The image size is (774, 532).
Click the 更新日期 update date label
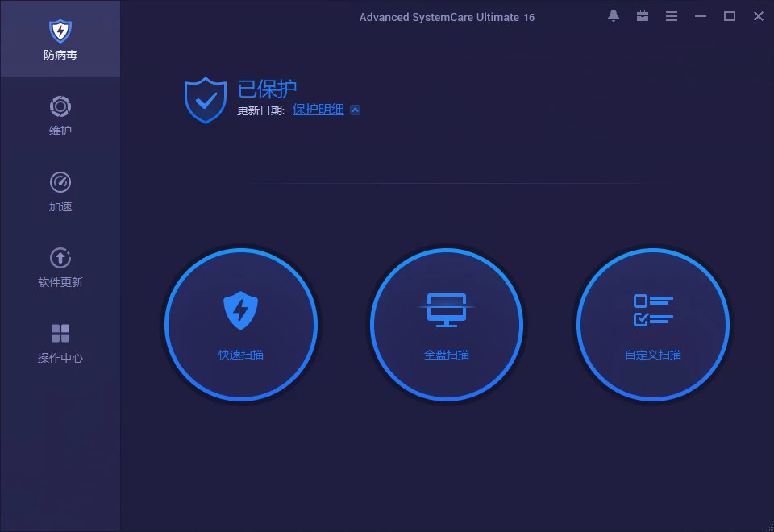tap(260, 110)
